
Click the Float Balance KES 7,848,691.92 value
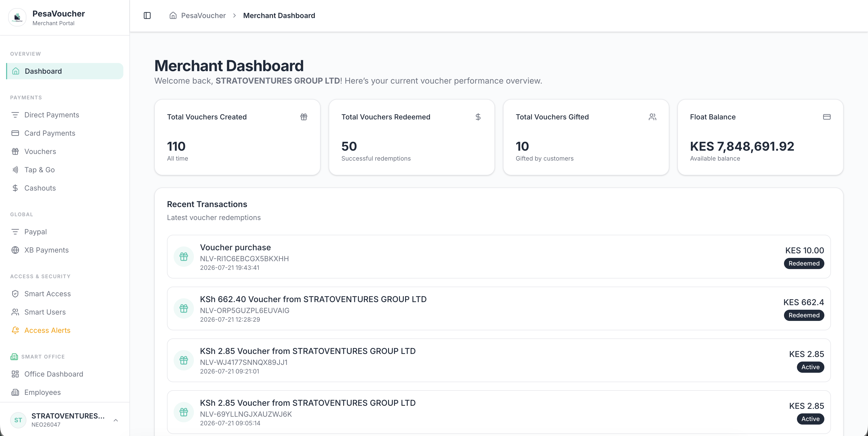point(742,146)
